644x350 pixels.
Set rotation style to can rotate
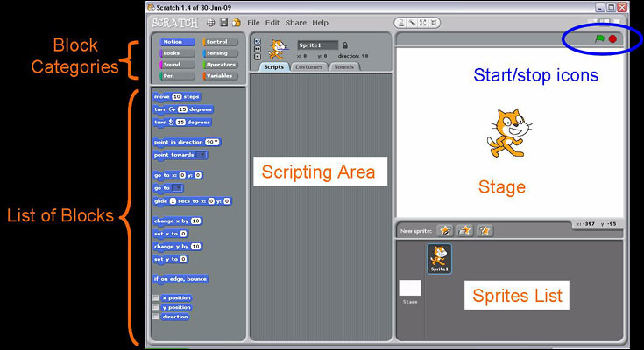258,41
